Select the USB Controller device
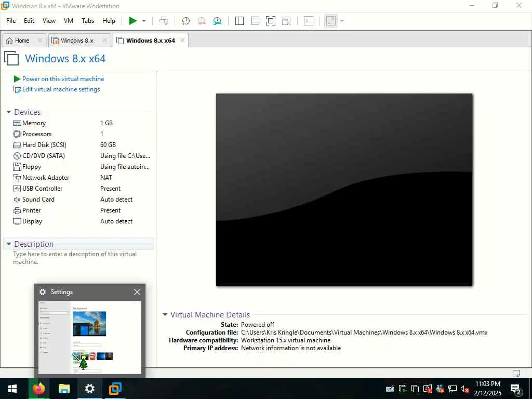The height and width of the screenshot is (399, 532). 82,188
